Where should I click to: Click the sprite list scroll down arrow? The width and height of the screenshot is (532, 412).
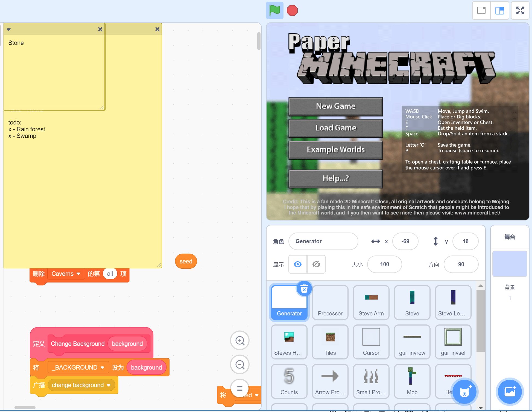coord(480,408)
